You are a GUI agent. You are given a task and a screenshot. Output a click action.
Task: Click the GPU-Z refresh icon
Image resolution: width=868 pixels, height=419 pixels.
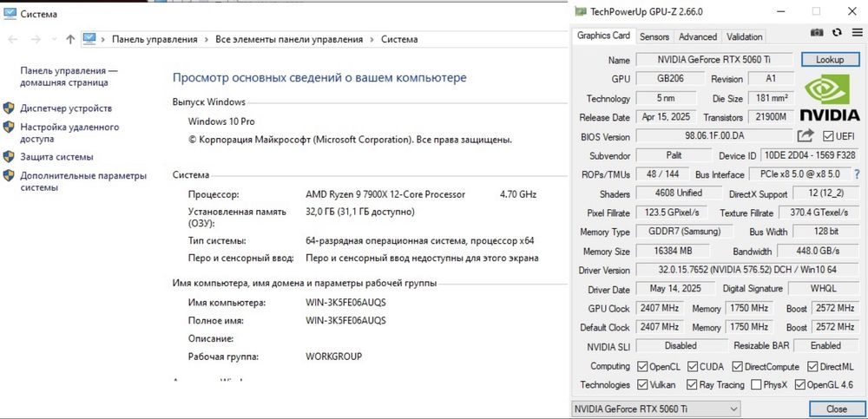[x=837, y=33]
